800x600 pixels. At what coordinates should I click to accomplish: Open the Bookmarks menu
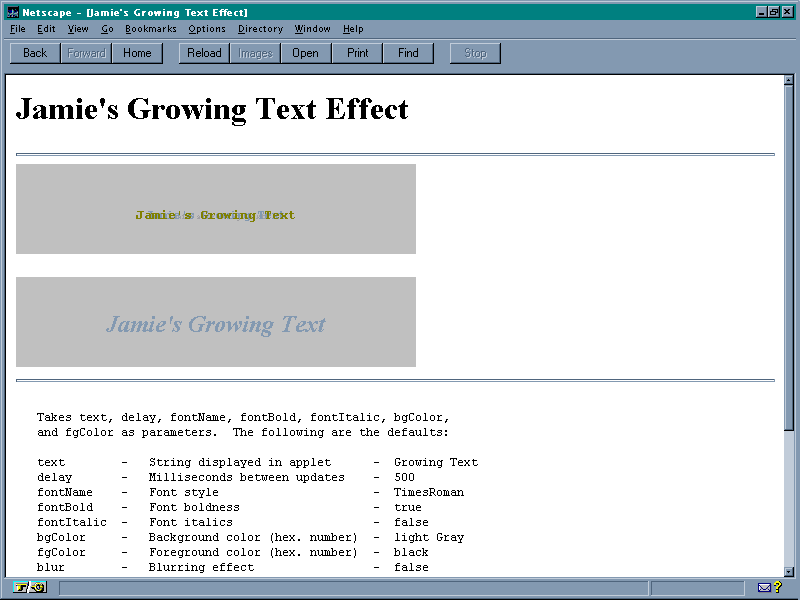tap(150, 29)
